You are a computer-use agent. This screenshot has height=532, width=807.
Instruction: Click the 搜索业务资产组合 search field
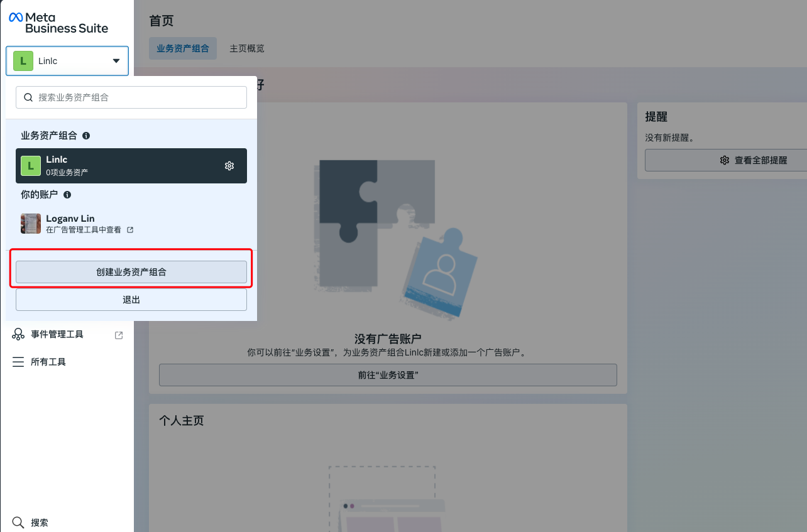click(131, 97)
